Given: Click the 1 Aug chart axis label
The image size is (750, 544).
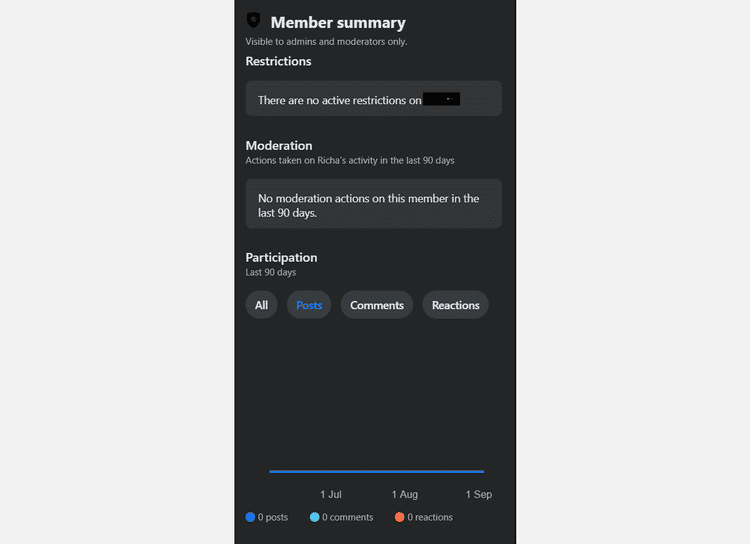Looking at the screenshot, I should point(405,494).
